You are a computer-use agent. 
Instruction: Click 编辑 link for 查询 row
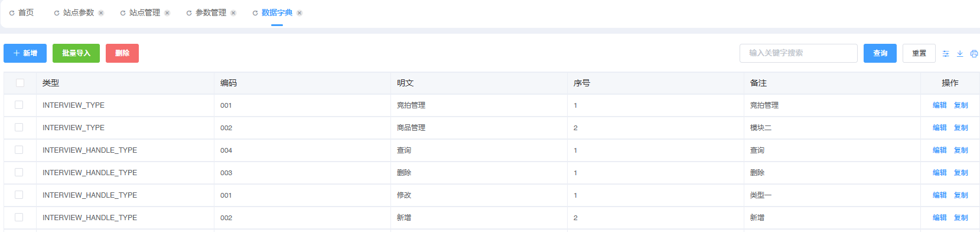(939, 150)
